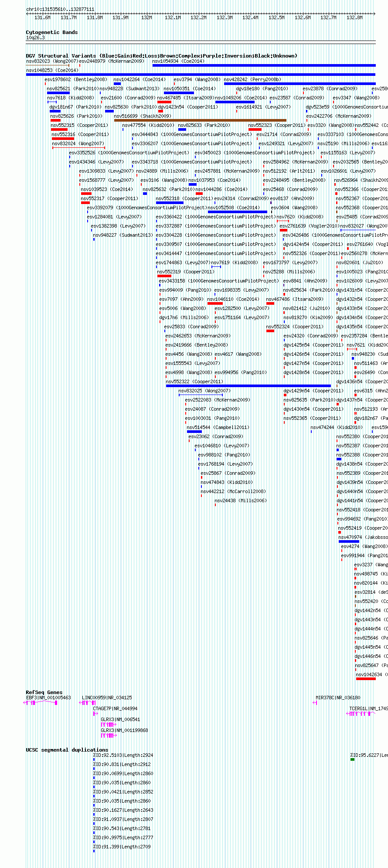The image size is (388, 868).
Task: Select nsv825621 (Park2010) variant label
Action: point(73,89)
